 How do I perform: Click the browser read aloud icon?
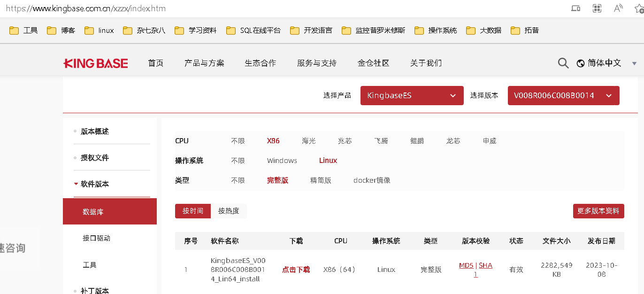[x=618, y=8]
